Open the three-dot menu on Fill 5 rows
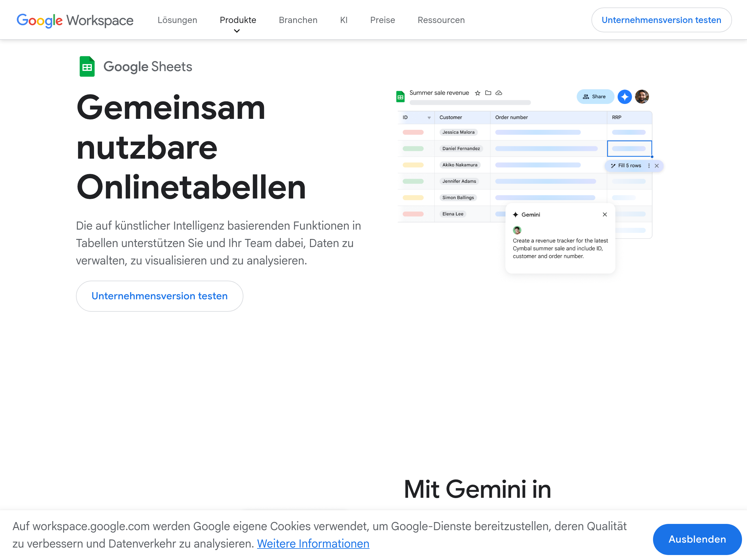Viewport: 747px width, 560px height. pos(649,166)
